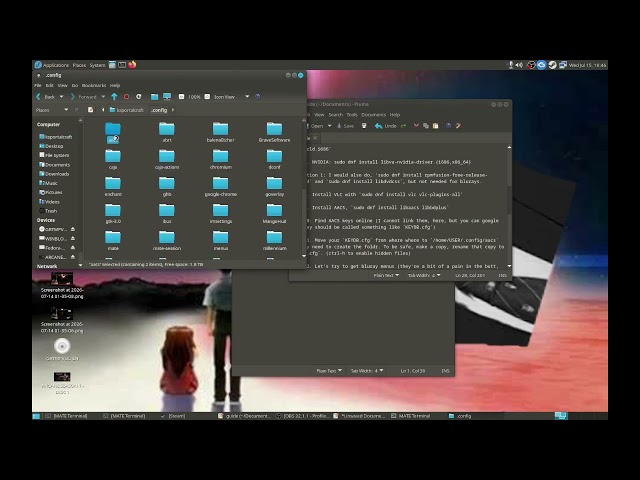Click the Pluma text area vertical scrollbar
Image resolution: width=640 pixels, height=480 pixels.
509,206
